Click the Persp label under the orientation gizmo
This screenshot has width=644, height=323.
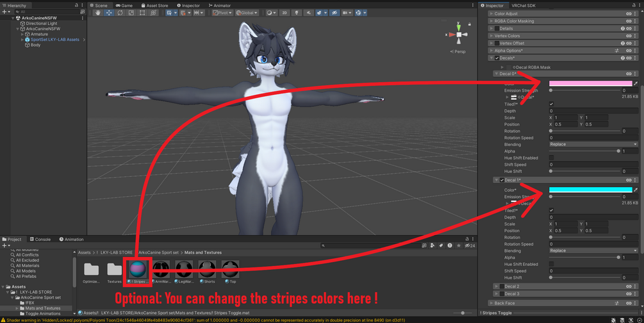[458, 51]
